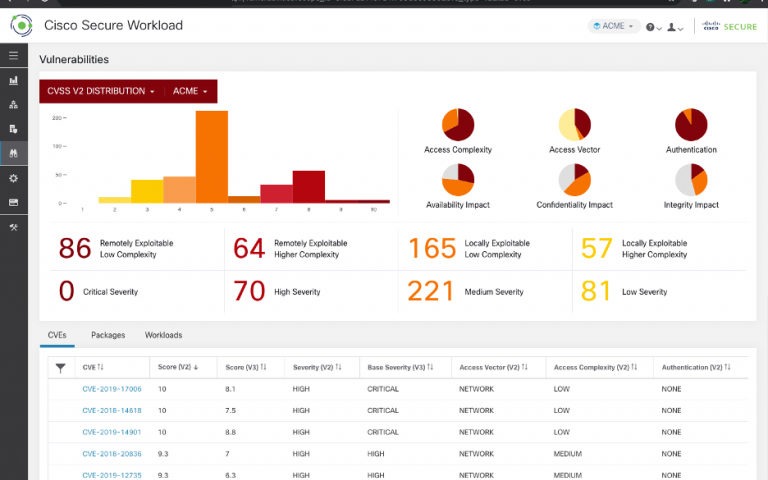768x480 pixels.
Task: Open the defend policy sidebar icon
Action: point(13,129)
